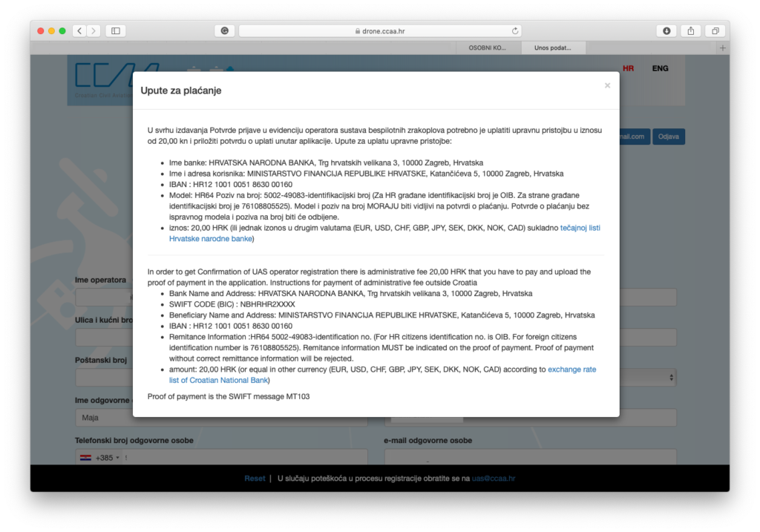The width and height of the screenshot is (760, 532).
Task: Select the Unos podat... tab
Action: coord(553,47)
